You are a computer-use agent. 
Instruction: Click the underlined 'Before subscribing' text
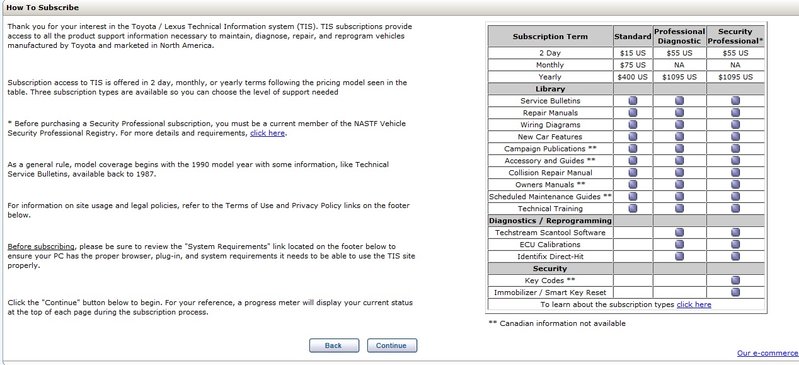click(x=41, y=246)
